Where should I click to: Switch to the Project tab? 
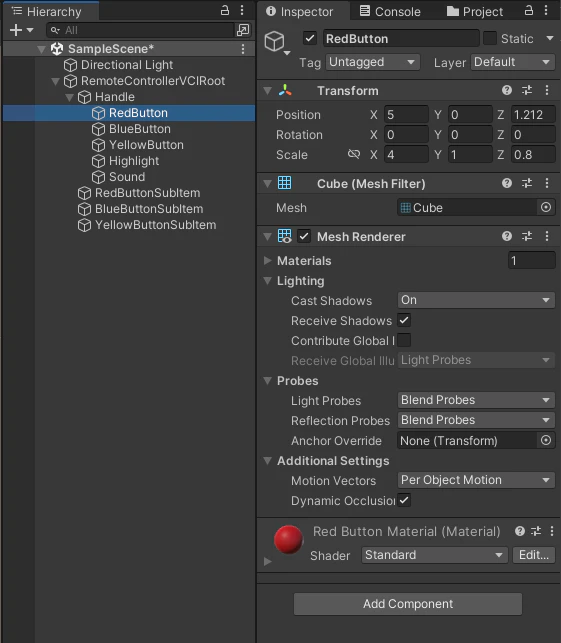click(474, 11)
